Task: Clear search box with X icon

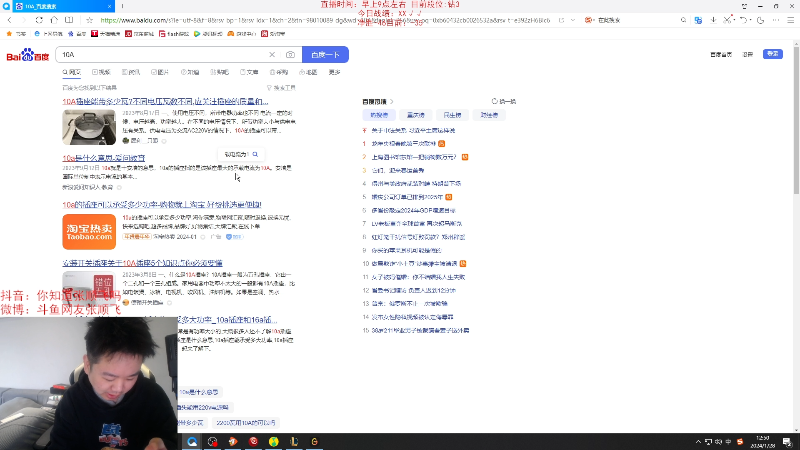Action: tap(272, 55)
